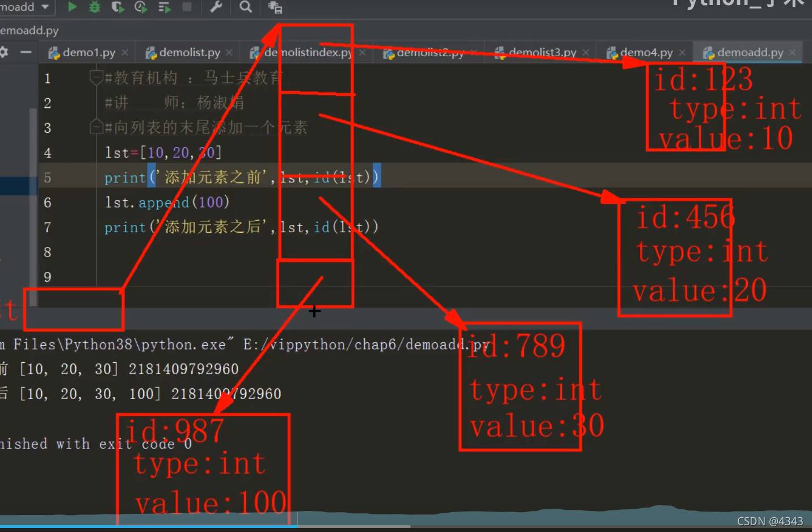Close the demo4.py tab

click(682, 53)
